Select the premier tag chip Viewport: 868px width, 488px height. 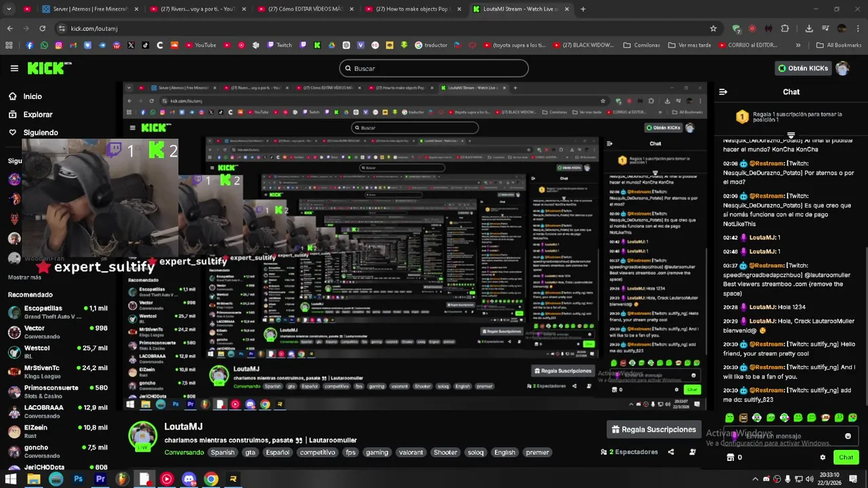[537, 452]
